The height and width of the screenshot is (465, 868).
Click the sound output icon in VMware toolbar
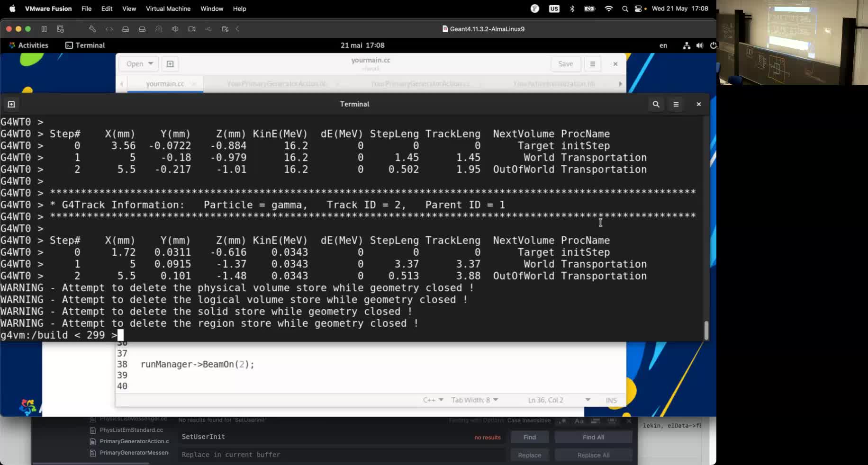coord(175,29)
